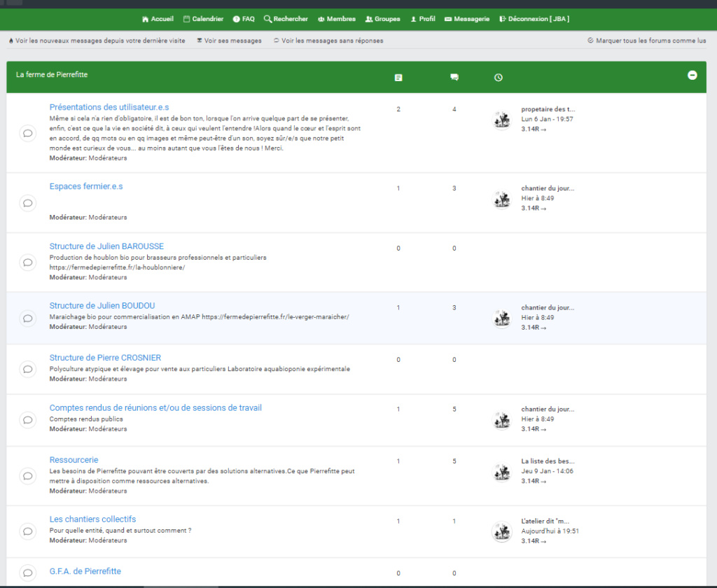The image size is (717, 588).
Task: Click the topics column icon in header
Action: [398, 78]
